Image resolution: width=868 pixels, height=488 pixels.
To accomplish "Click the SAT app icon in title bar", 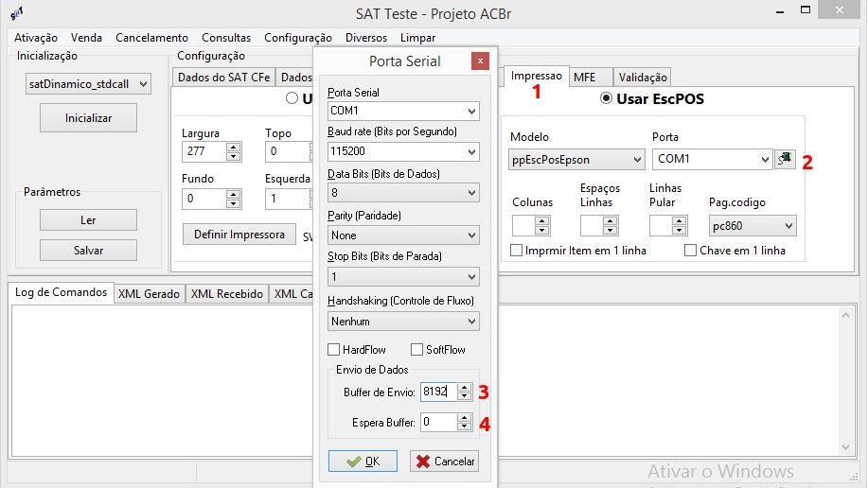I will 17,13.
